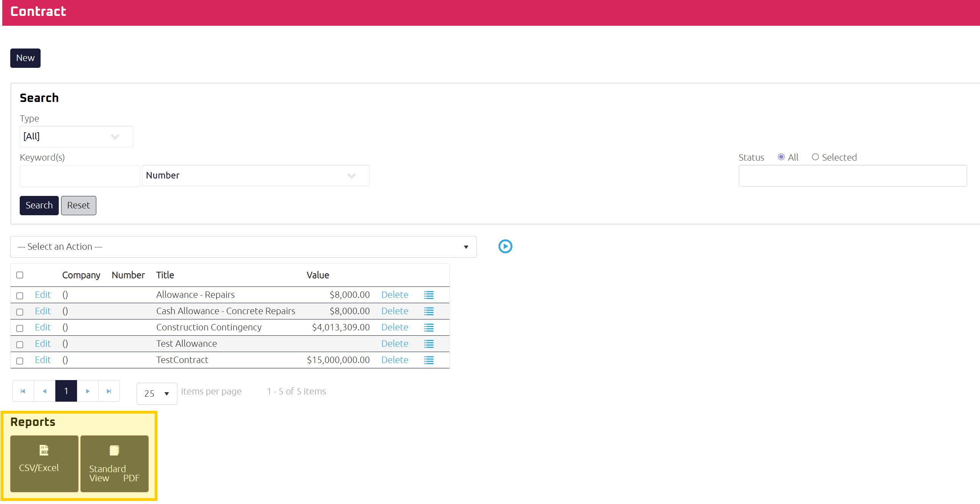The height and width of the screenshot is (504, 980).
Task: Sort by the Title column header
Action: click(x=165, y=275)
